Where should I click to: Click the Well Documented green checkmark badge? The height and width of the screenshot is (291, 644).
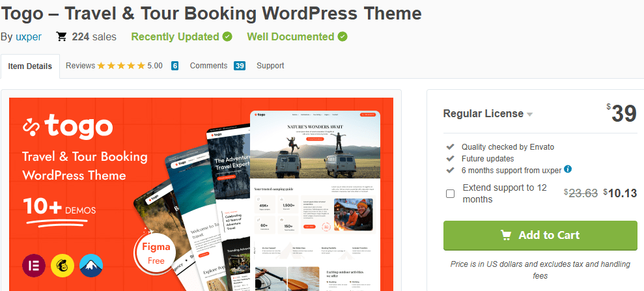click(x=343, y=36)
